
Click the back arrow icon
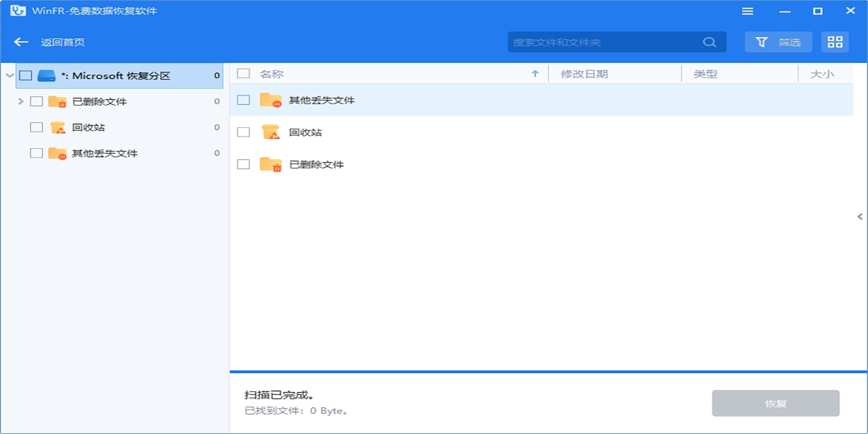pyautogui.click(x=20, y=41)
